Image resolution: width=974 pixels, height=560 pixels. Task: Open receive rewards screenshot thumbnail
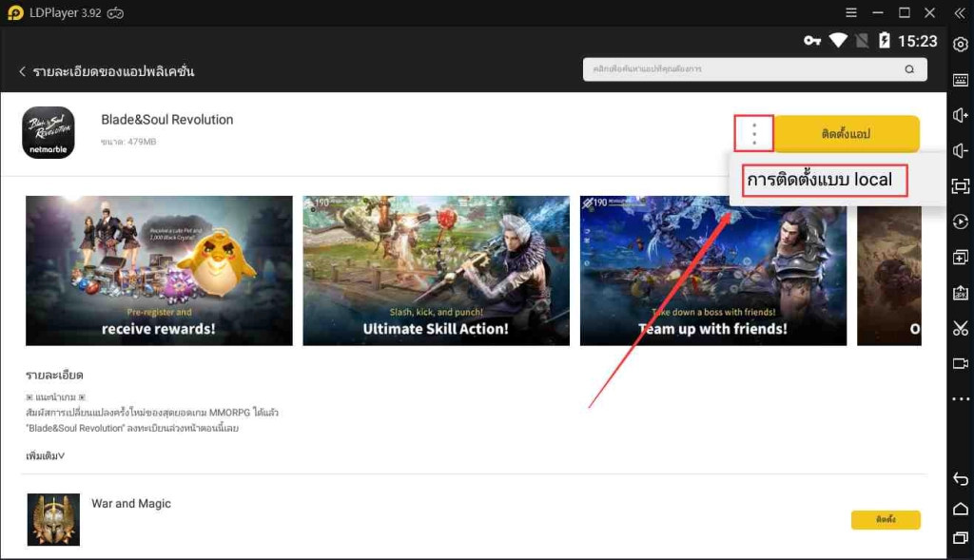pos(159,271)
